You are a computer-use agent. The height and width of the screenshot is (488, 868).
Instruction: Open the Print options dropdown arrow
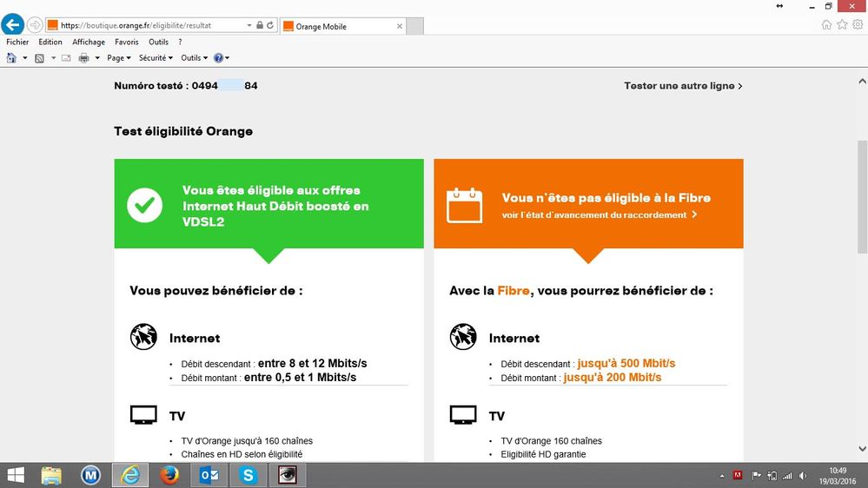click(x=96, y=57)
